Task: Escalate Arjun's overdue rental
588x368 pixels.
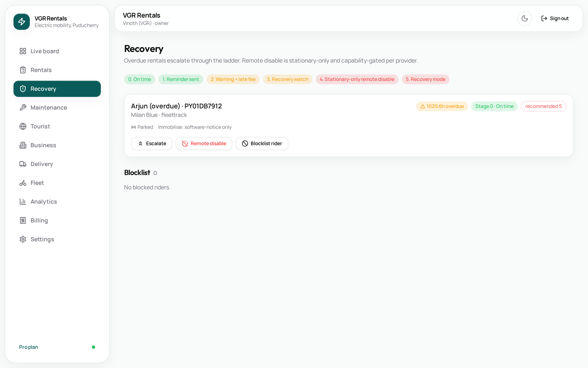Action: (x=151, y=144)
